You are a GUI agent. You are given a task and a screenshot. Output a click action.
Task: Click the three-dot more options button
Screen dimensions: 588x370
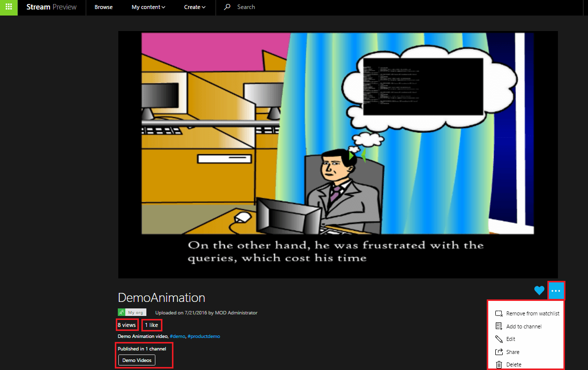pos(556,290)
